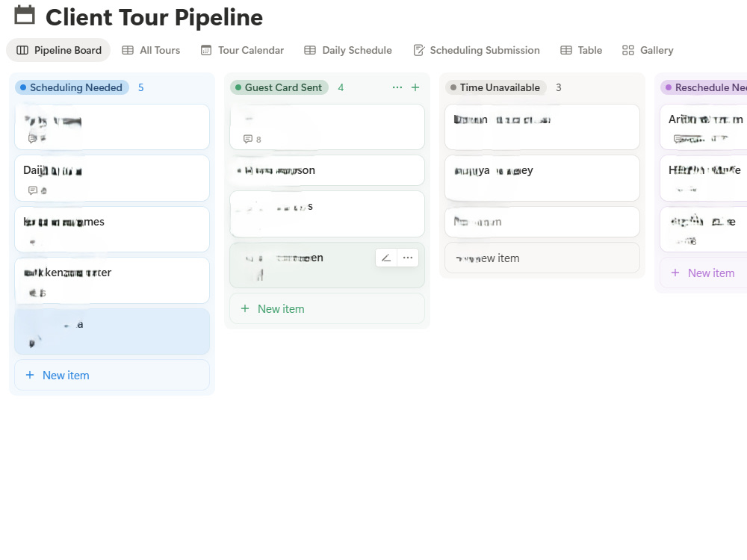
Task: Select the Daily Schedule tab
Action: 348,51
